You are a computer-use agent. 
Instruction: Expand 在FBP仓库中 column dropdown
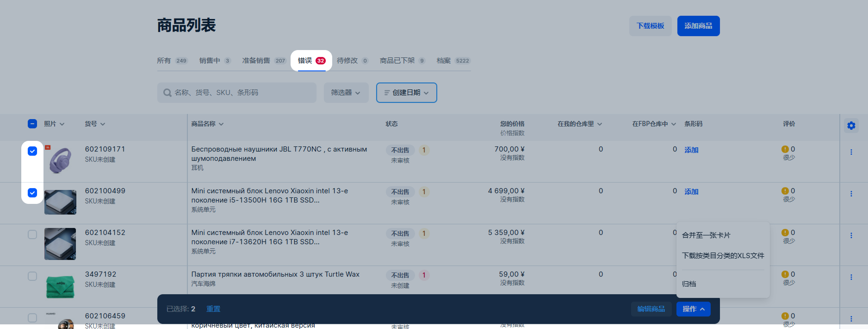(674, 124)
